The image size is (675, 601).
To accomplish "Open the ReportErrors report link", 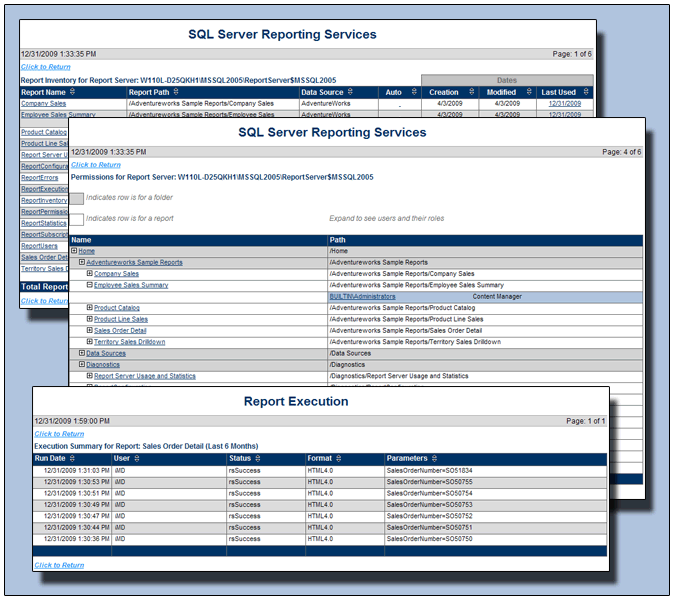I will point(40,177).
